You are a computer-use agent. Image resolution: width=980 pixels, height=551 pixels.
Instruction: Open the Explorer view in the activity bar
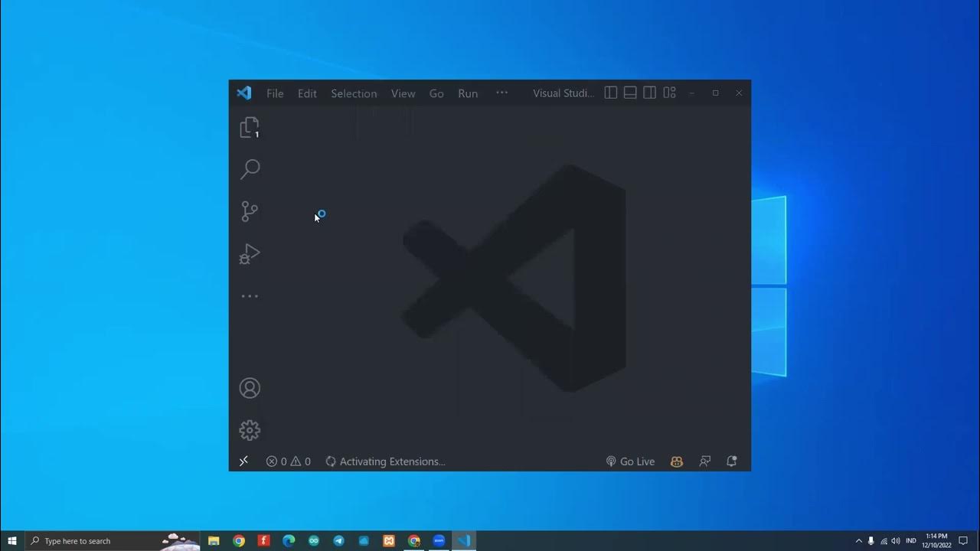(250, 127)
